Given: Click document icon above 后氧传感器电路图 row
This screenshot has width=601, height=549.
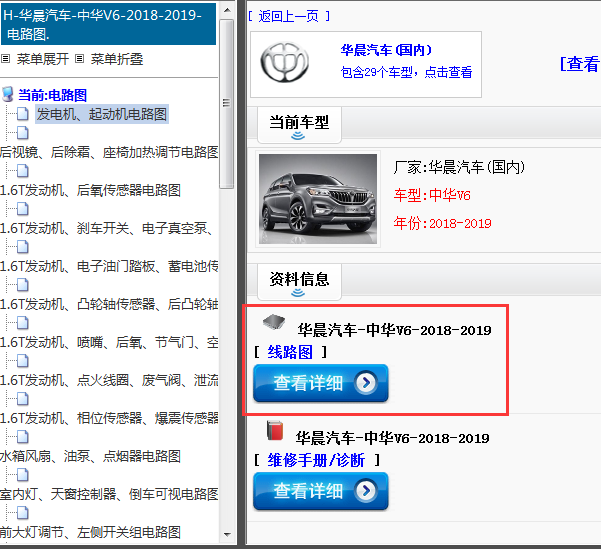Looking at the screenshot, I should coord(23,171).
